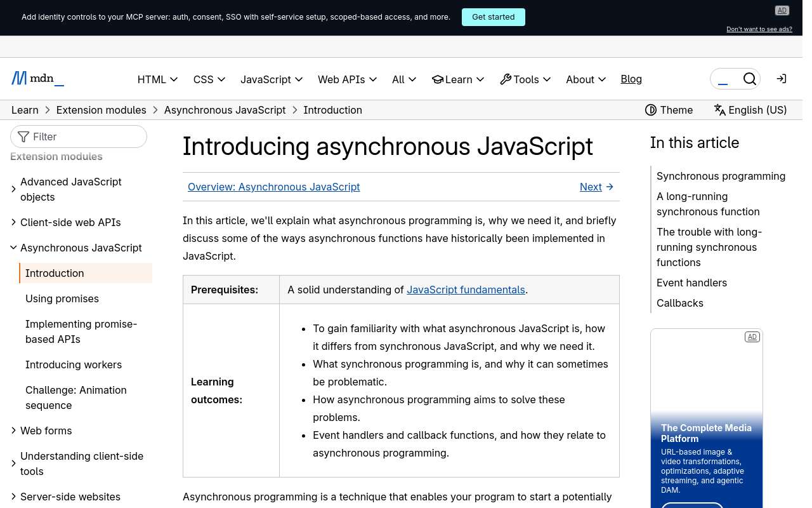This screenshot has height=508, width=812.
Task: Jump to The trouble with long-running synchronous functions
Action: click(x=709, y=247)
